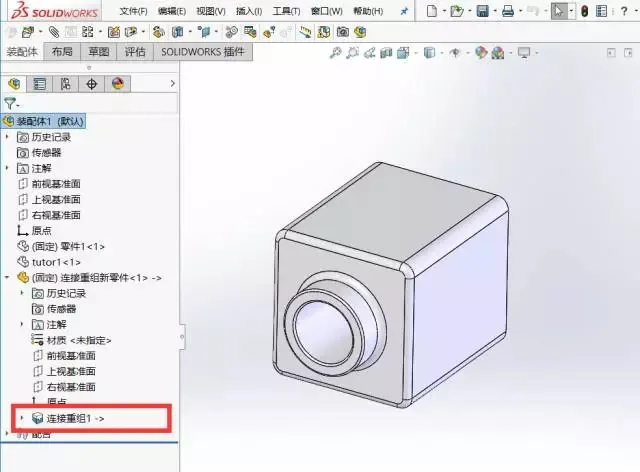Switch to 布局 tab
Viewport: 640px width, 472px height.
[62, 52]
